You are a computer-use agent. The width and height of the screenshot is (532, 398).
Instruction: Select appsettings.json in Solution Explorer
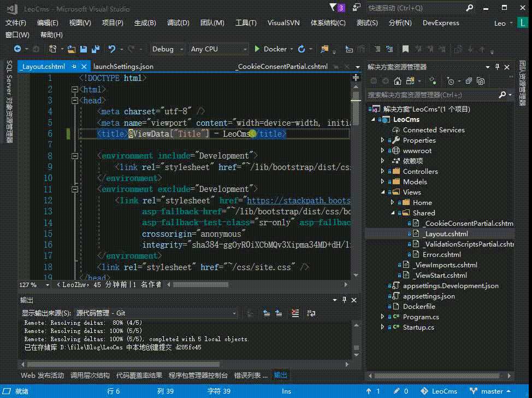[x=429, y=296]
